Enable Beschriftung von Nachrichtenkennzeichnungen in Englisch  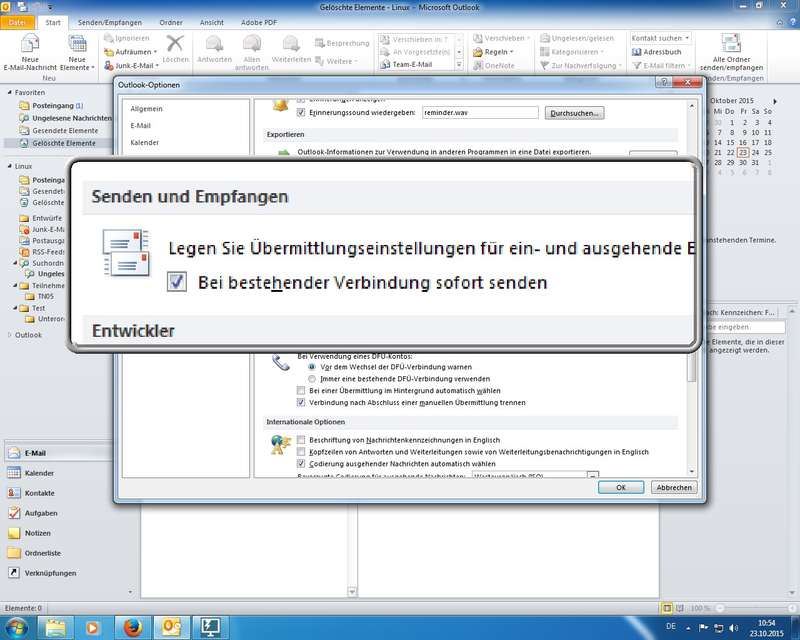[x=301, y=440]
